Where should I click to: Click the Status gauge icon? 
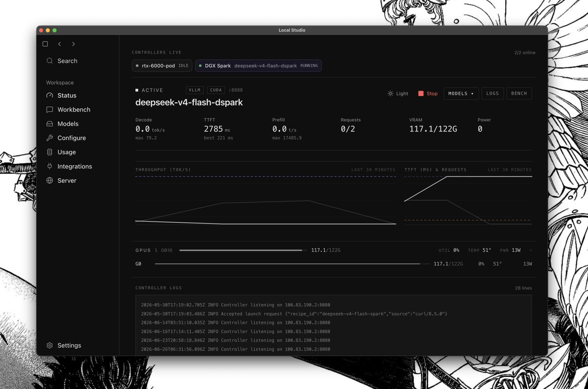(x=49, y=95)
